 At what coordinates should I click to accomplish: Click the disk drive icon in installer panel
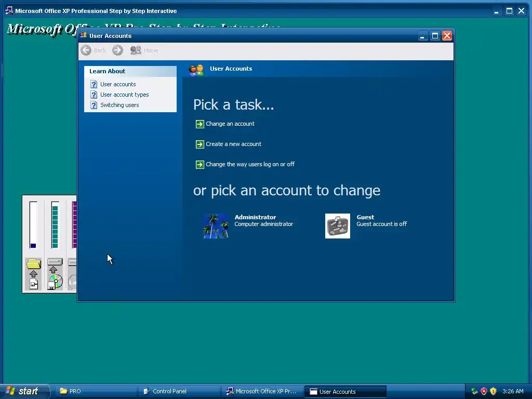(x=55, y=262)
